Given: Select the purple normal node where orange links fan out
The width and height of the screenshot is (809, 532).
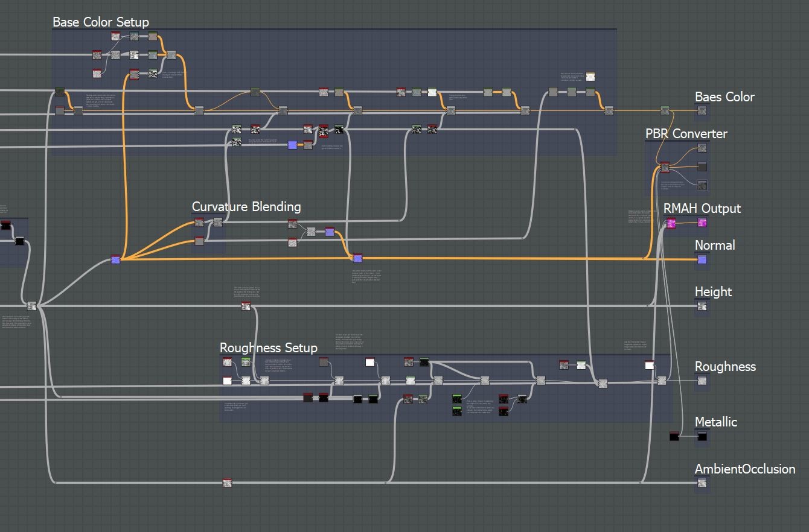Looking at the screenshot, I should click(115, 260).
